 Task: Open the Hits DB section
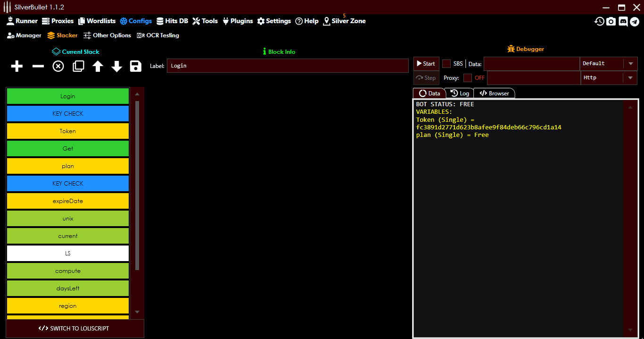(172, 21)
